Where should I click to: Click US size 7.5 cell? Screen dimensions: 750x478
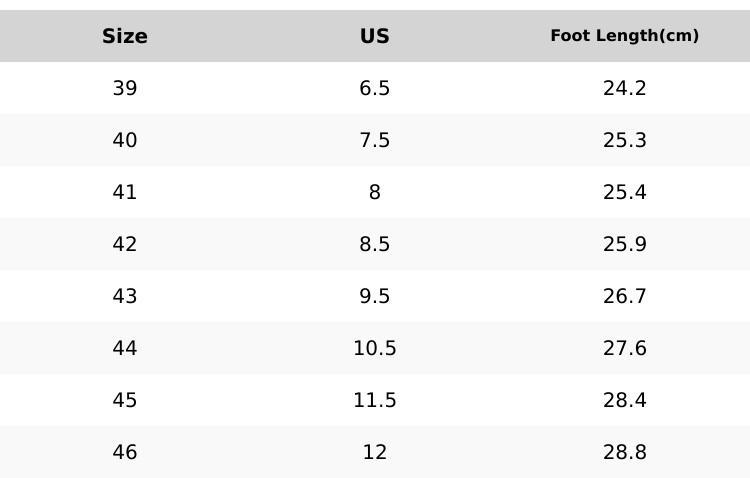[375, 140]
